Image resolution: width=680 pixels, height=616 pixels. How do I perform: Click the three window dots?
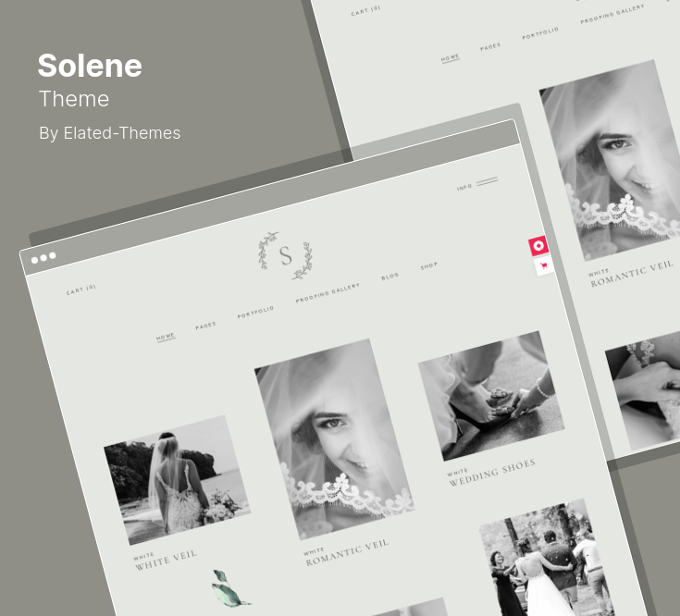tap(43, 258)
